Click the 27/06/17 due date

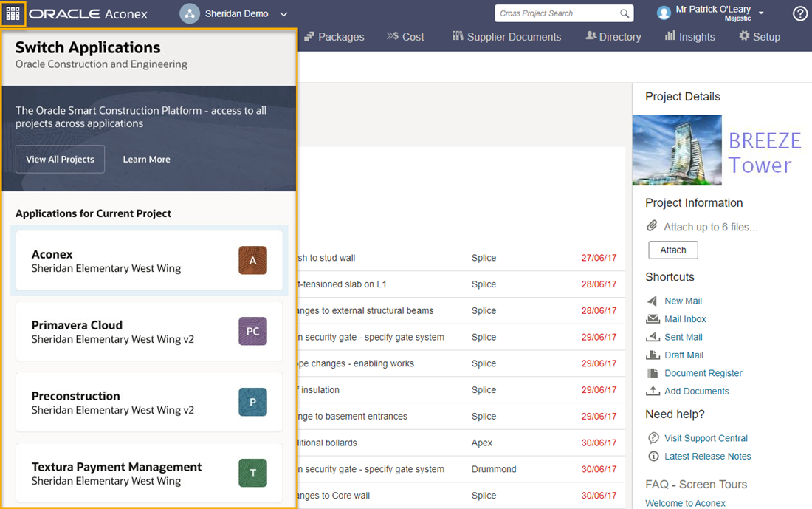point(599,258)
